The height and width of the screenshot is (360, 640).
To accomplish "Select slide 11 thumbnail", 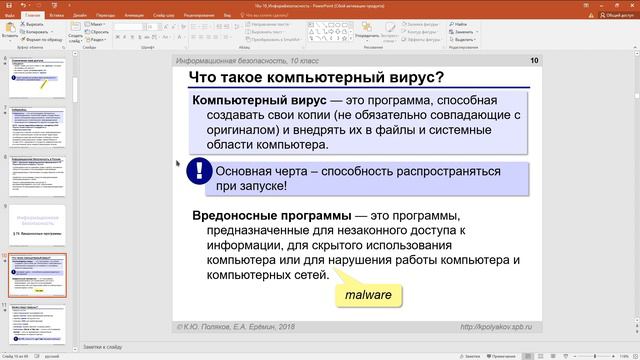I will (37, 324).
